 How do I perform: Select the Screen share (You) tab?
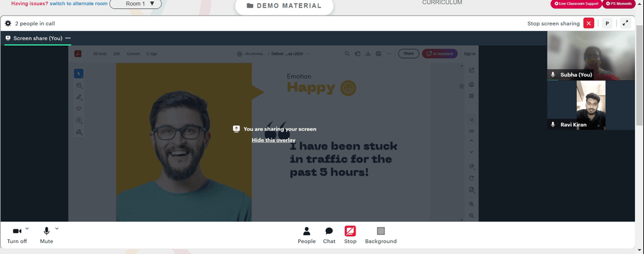(x=38, y=38)
